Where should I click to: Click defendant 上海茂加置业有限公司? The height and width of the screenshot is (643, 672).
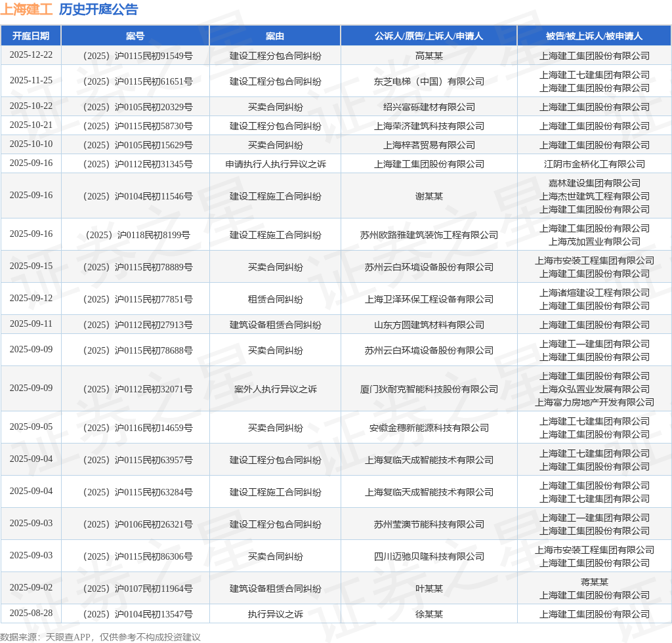[x=595, y=241]
